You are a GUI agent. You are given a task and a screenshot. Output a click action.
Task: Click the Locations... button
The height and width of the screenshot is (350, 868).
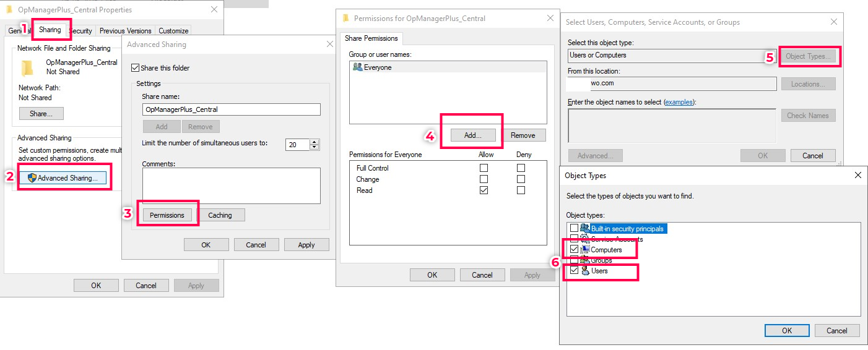(809, 84)
